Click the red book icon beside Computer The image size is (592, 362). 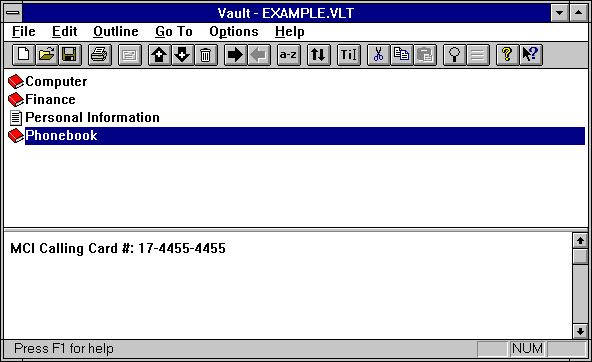pos(16,82)
